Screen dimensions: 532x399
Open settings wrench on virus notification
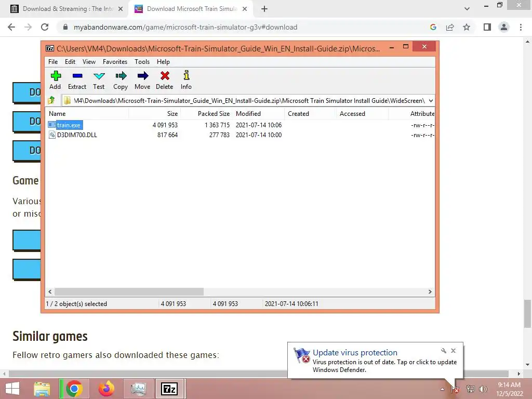[x=444, y=351]
